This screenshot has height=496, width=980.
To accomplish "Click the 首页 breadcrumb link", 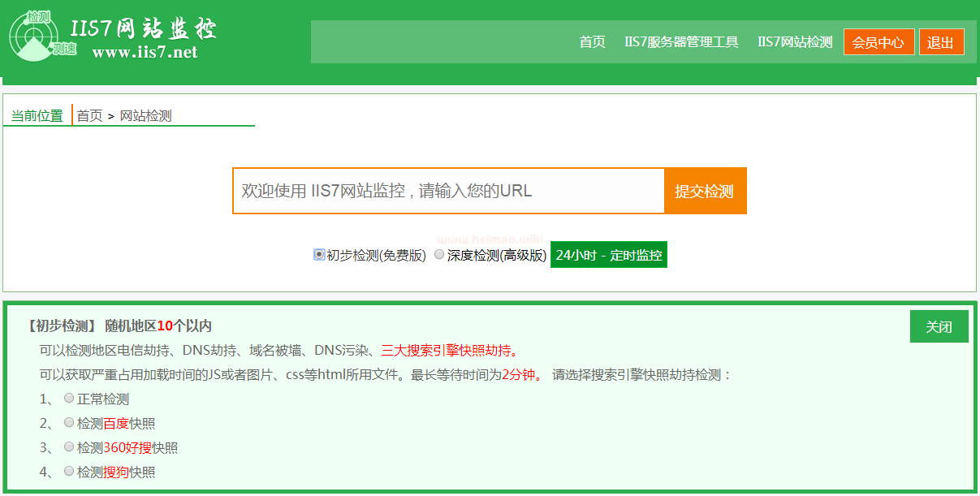I will [89, 116].
